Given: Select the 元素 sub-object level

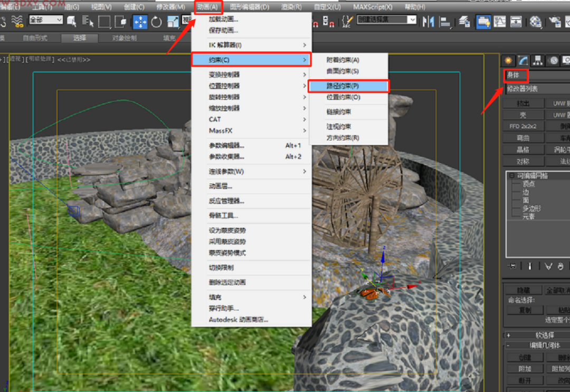Looking at the screenshot, I should pos(529,216).
